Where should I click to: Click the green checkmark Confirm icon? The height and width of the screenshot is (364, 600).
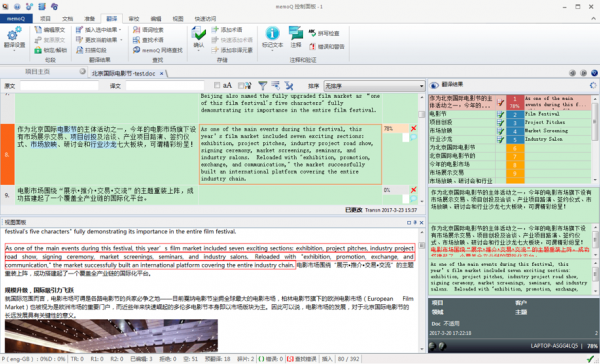coord(199,34)
